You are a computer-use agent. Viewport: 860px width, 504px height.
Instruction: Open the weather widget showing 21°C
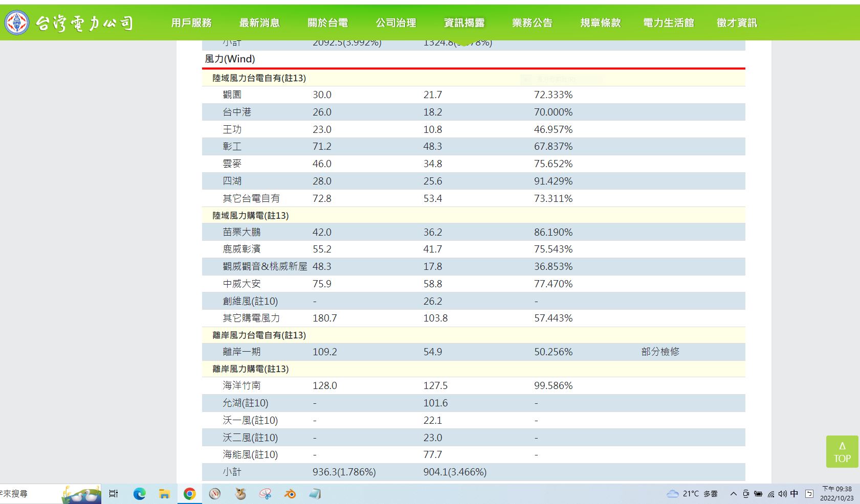pyautogui.click(x=692, y=494)
